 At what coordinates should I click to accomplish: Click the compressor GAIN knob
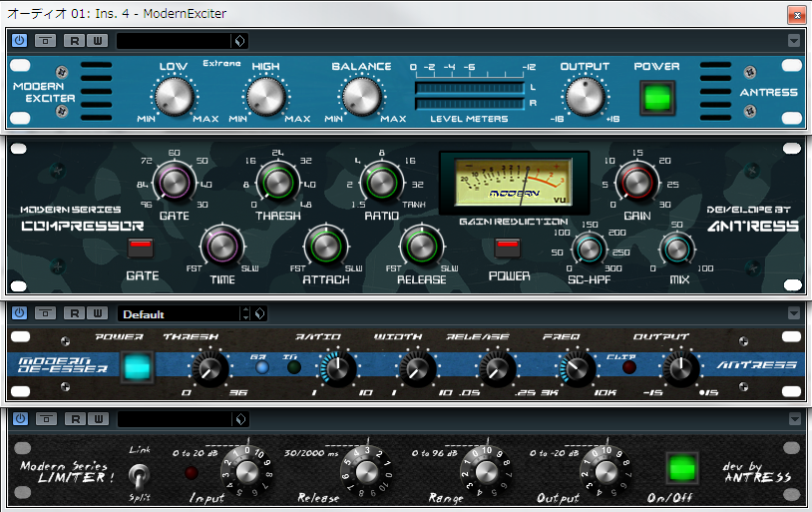[637, 182]
